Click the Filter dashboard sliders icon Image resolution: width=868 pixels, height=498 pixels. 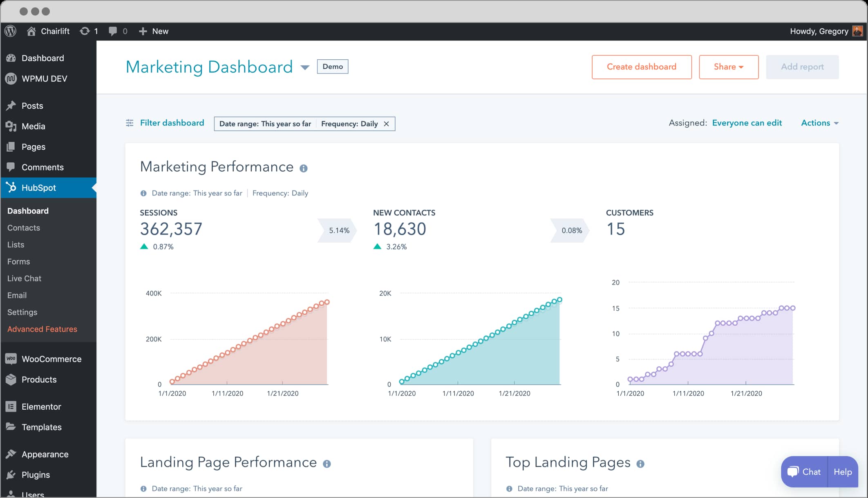pos(130,123)
